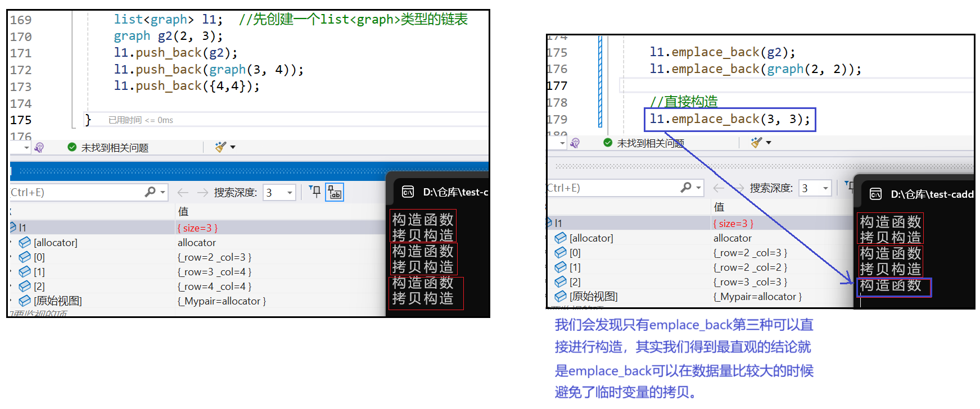Click {_Mypair=allocator } value in right panel
980x409 pixels.
click(x=757, y=296)
